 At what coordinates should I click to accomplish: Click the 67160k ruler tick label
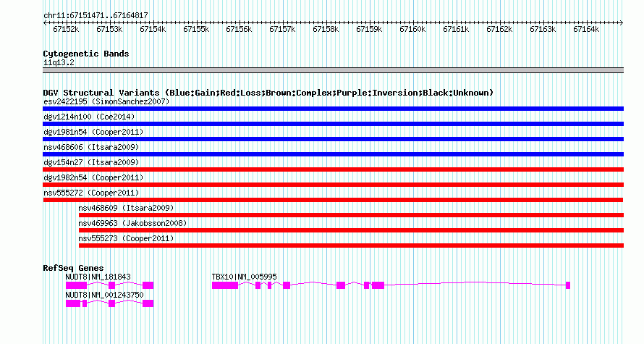[x=412, y=29]
